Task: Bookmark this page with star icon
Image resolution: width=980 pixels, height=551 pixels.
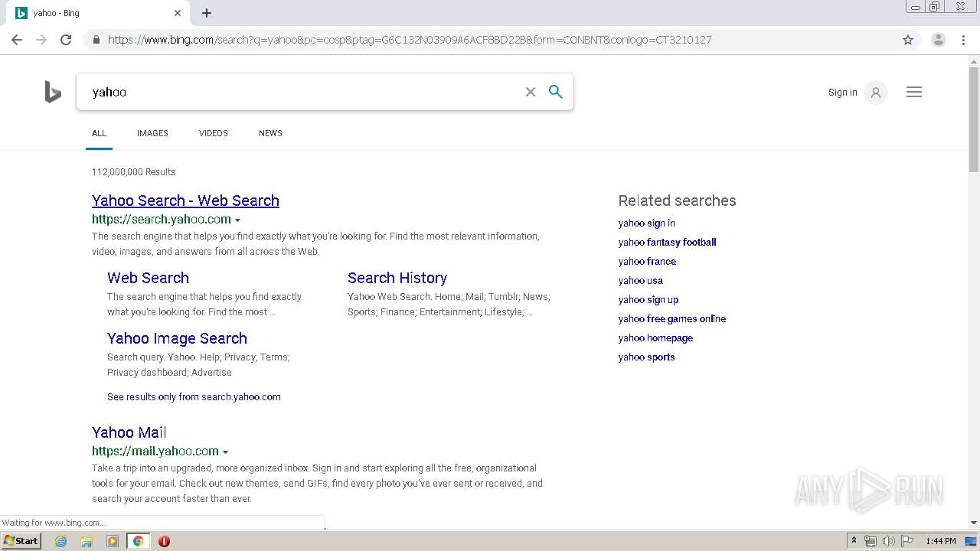Action: tap(908, 40)
